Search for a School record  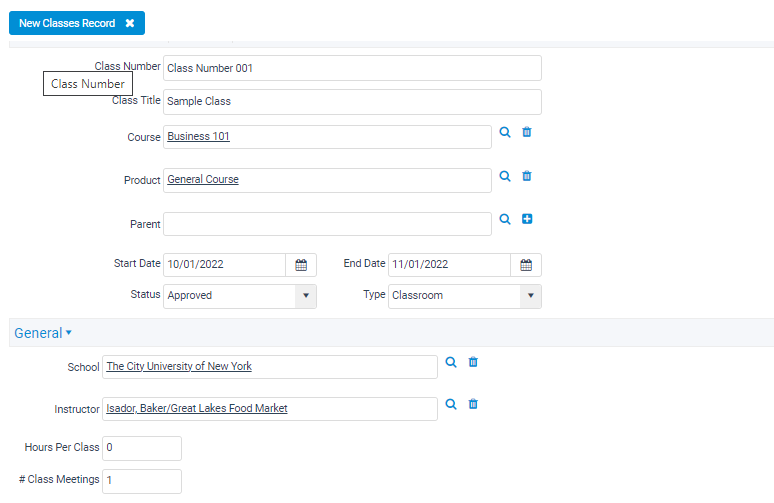[x=451, y=362]
